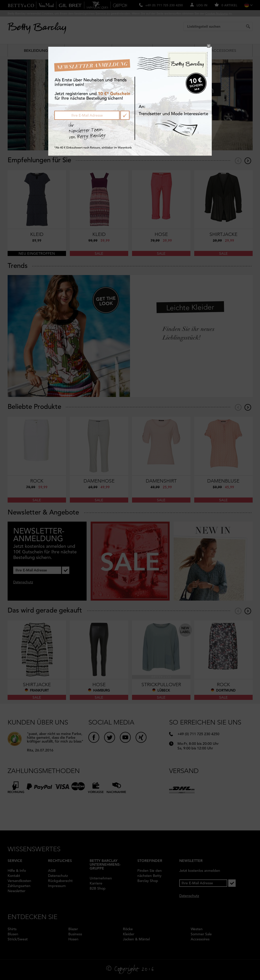Open the Versandkosten footer link
260x980 pixels.
[x=19, y=881]
